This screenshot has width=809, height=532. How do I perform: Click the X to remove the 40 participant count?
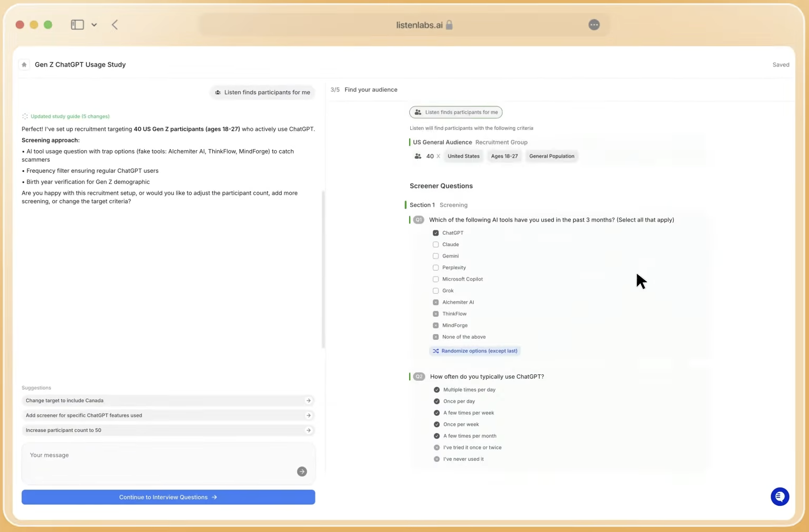point(439,156)
